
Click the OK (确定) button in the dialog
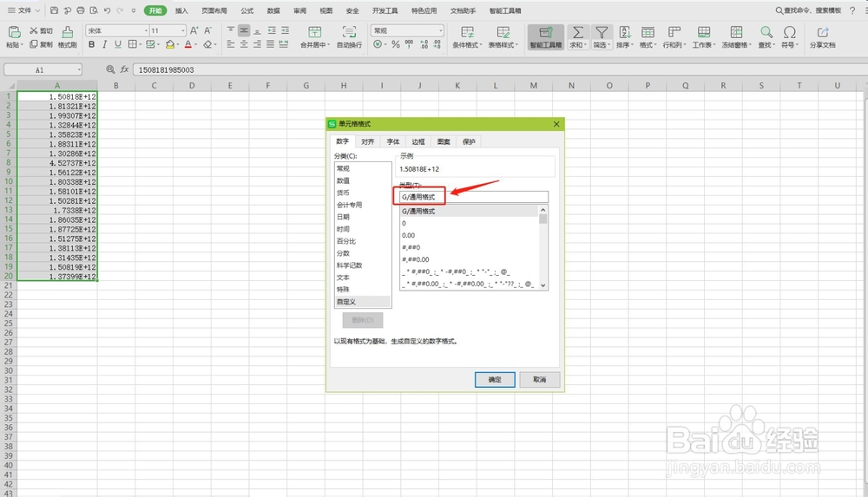(x=495, y=379)
